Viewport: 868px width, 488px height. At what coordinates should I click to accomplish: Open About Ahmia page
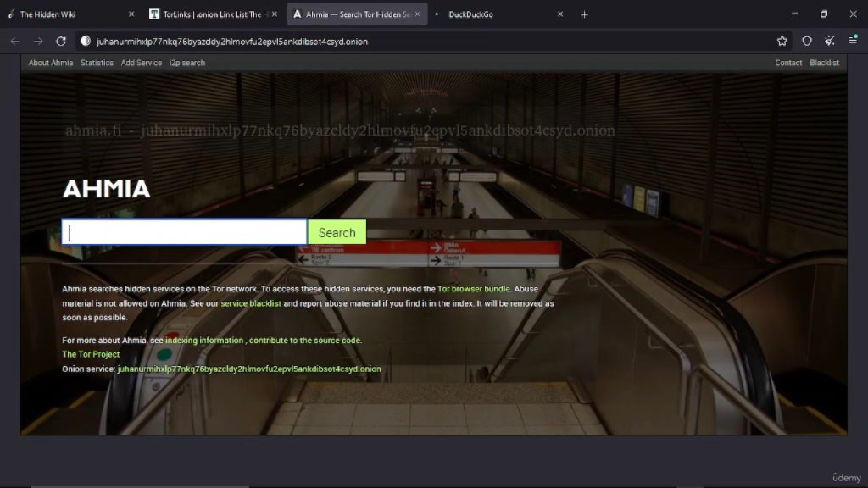[x=50, y=63]
